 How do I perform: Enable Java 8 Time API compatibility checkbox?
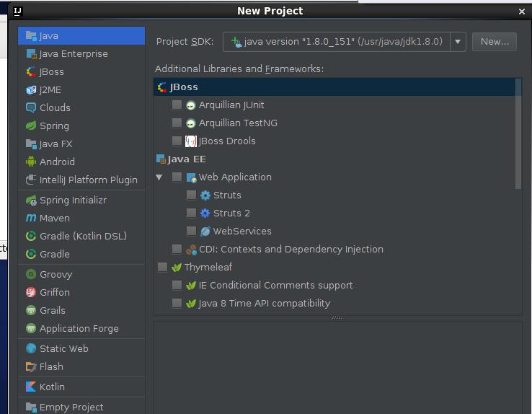point(177,303)
